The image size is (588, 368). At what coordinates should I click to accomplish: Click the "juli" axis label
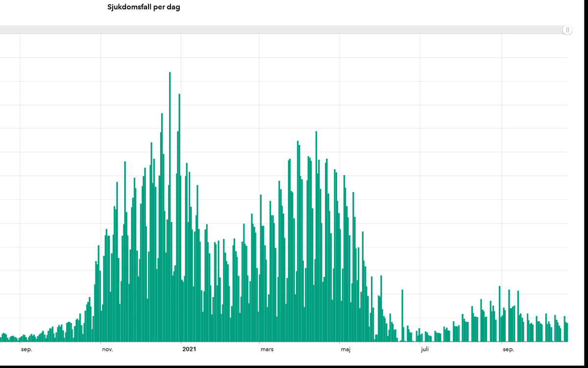coord(425,349)
